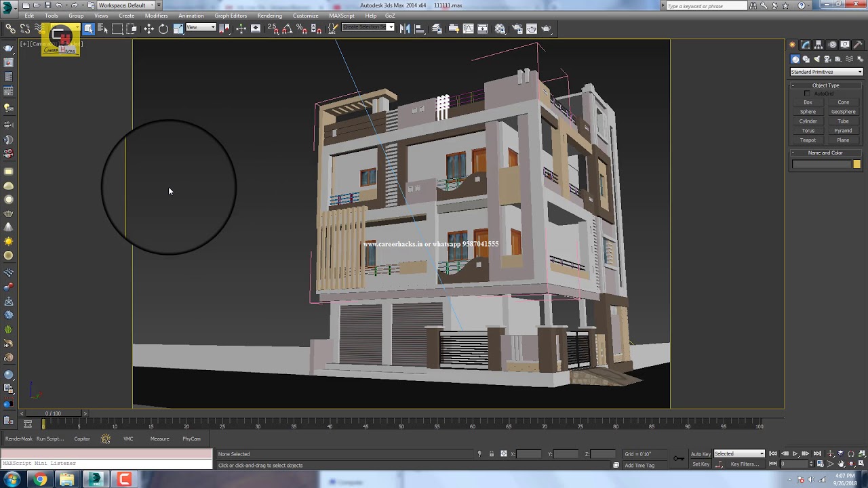Enable the AutoGrid checkbox

click(x=807, y=94)
